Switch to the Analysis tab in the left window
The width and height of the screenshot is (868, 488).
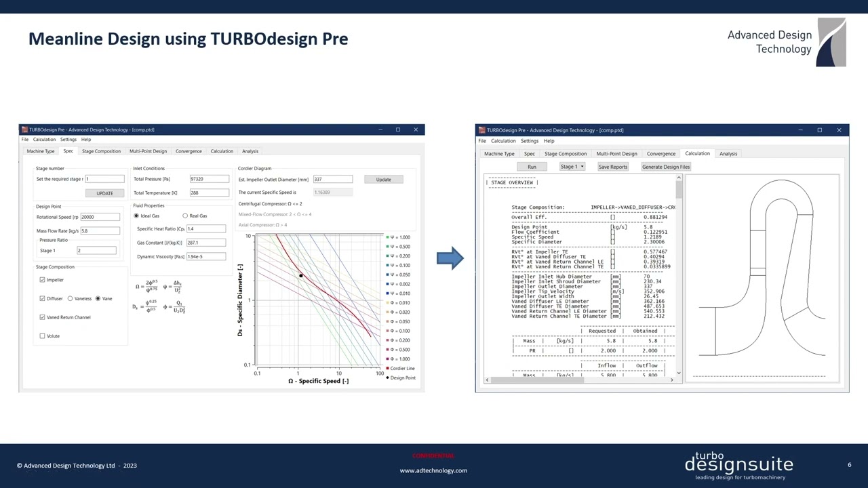coord(250,151)
